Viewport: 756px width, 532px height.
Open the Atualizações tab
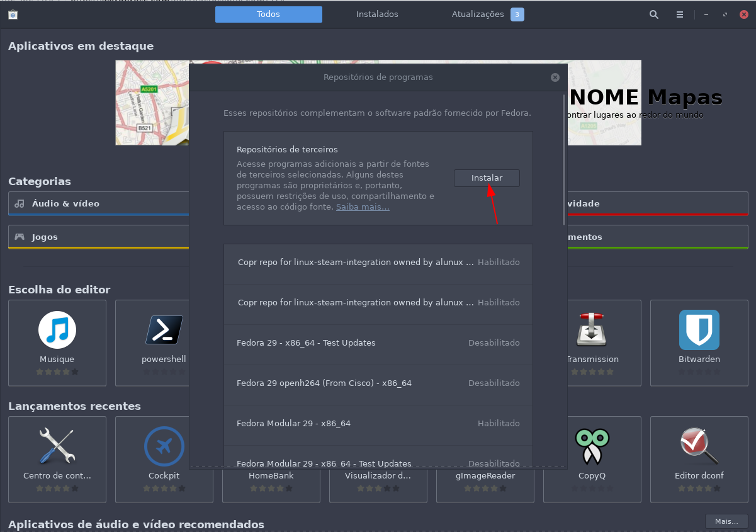tap(478, 14)
